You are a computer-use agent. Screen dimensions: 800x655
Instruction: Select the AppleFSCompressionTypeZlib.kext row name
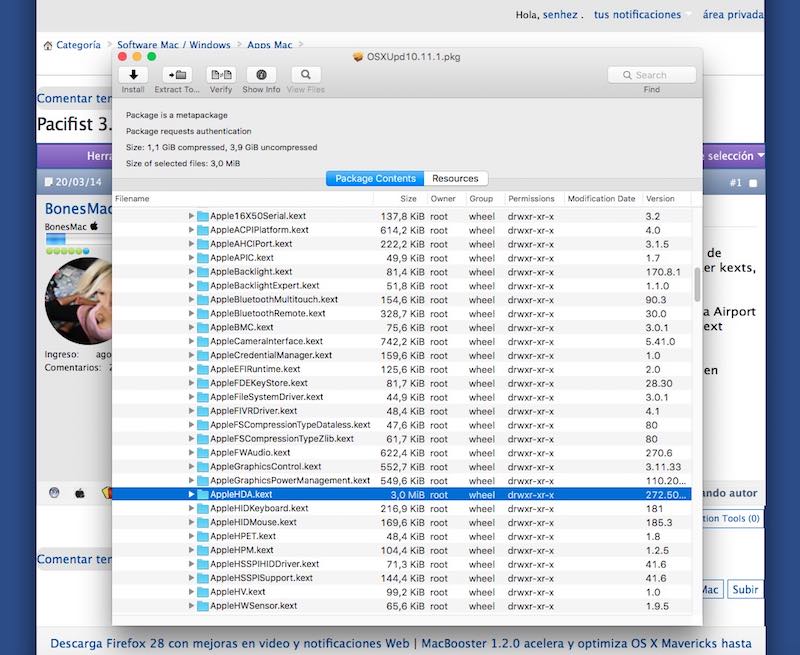coord(282,439)
